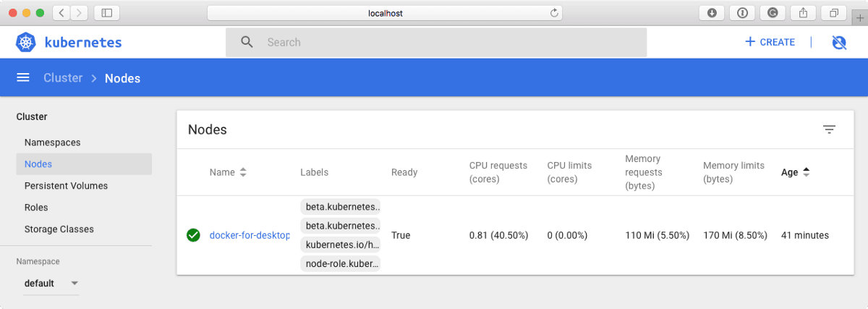
Task: Click the filter icon in Nodes card
Action: coord(829,130)
